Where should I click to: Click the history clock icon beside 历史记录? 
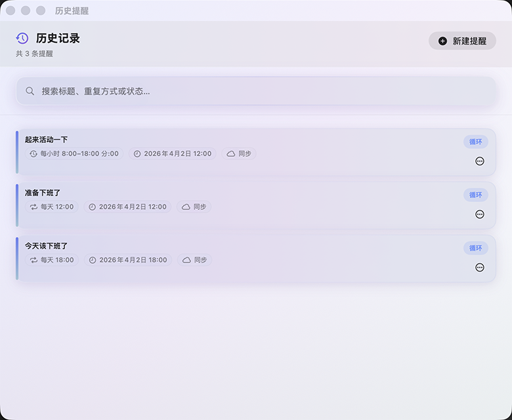point(22,39)
